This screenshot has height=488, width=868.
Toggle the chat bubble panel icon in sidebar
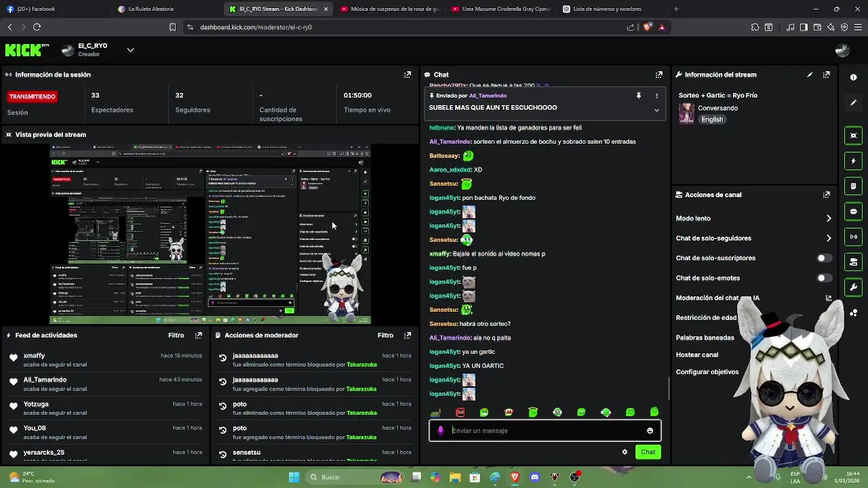point(854,211)
